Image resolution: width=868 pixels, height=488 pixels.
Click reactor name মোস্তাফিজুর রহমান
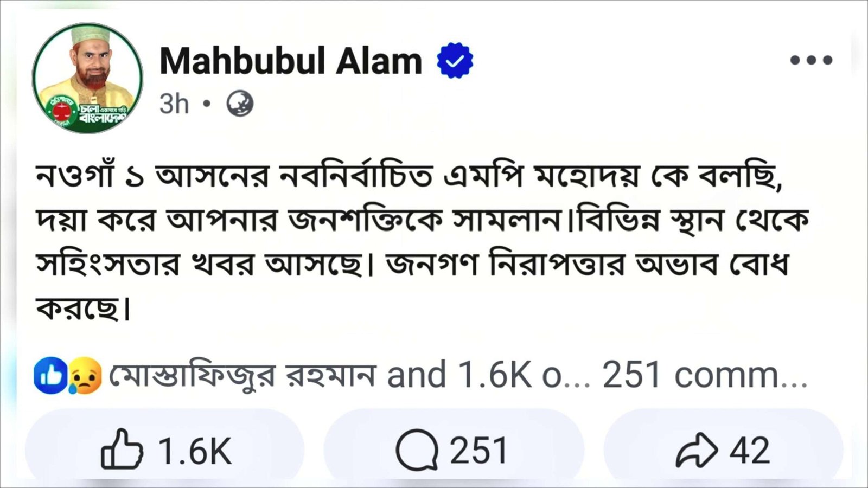pos(242,375)
